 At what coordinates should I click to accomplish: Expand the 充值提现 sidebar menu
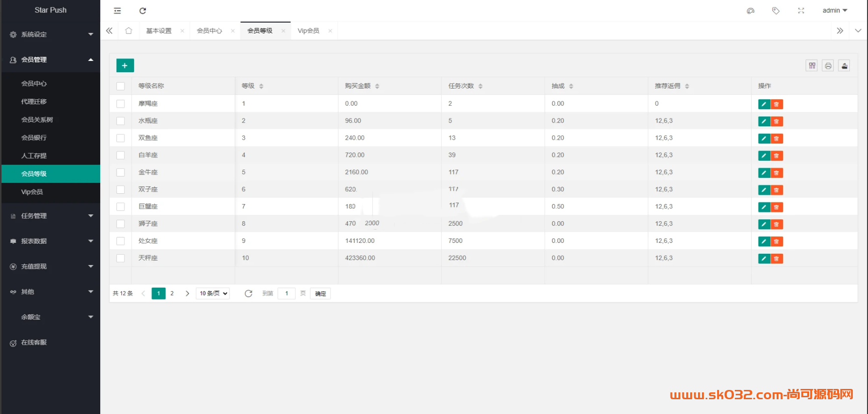(51, 266)
